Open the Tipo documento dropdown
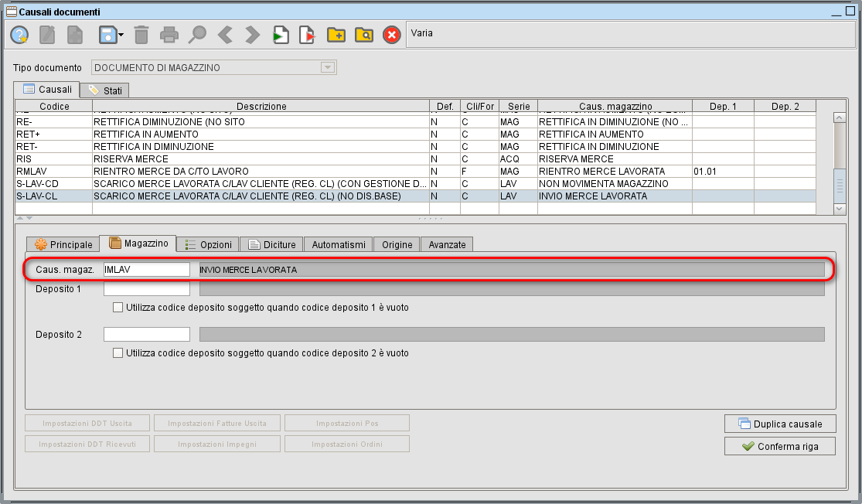The height and width of the screenshot is (504, 862). pyautogui.click(x=328, y=68)
